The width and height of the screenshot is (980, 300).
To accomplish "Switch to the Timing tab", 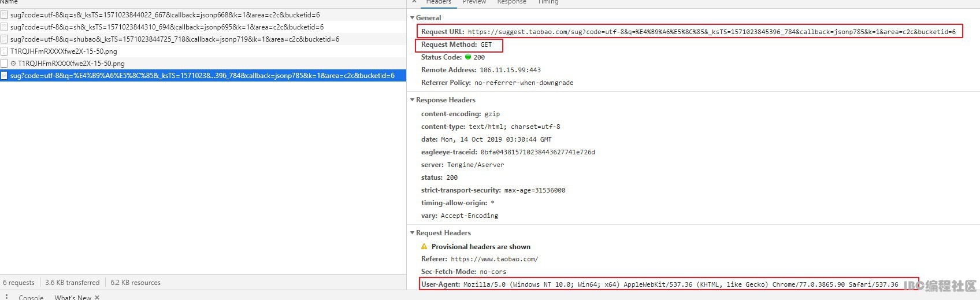I will click(548, 2).
